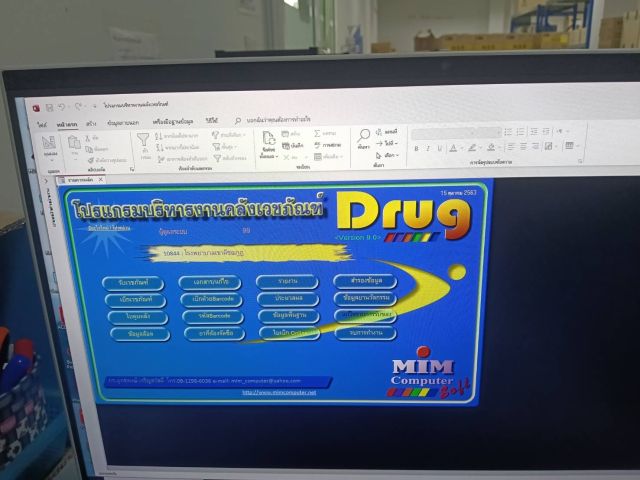Open the Selection filter dropdown

click(x=229, y=135)
